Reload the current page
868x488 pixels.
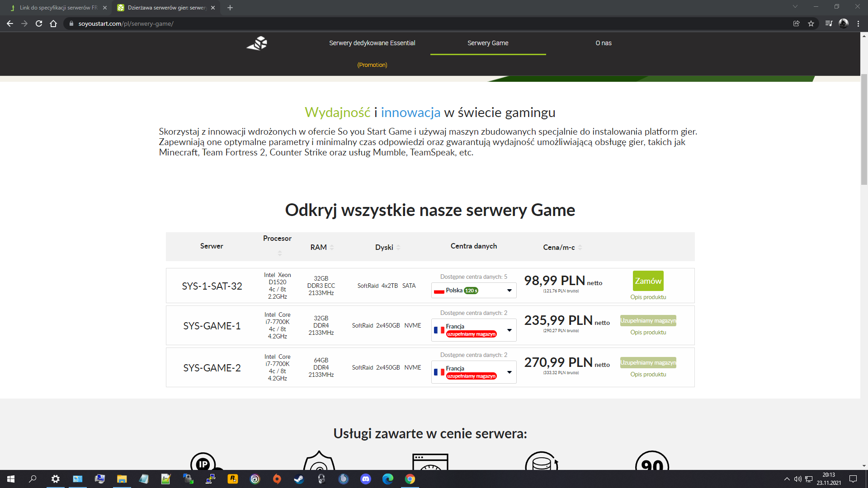tap(39, 23)
